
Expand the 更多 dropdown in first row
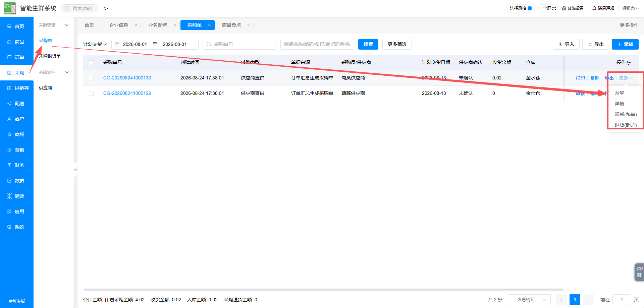pos(626,78)
